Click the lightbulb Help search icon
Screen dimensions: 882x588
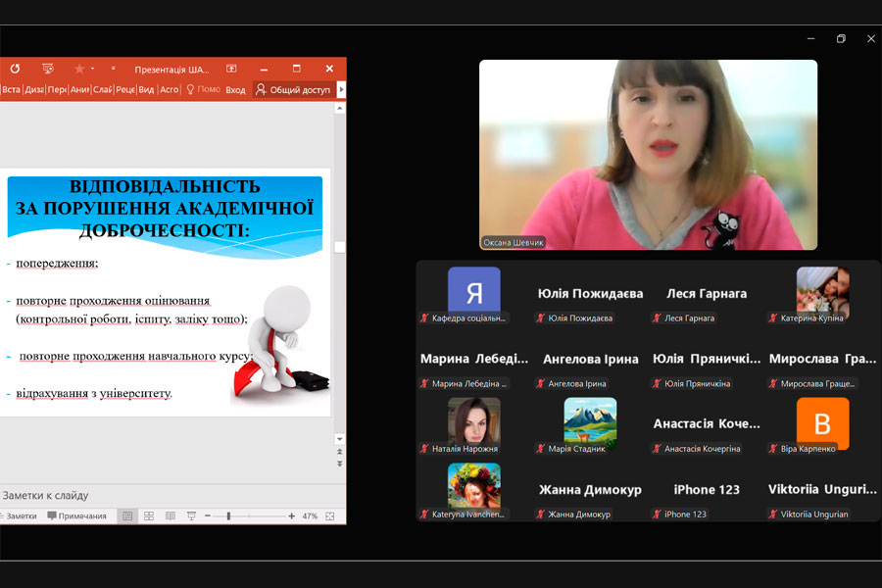coord(191,89)
